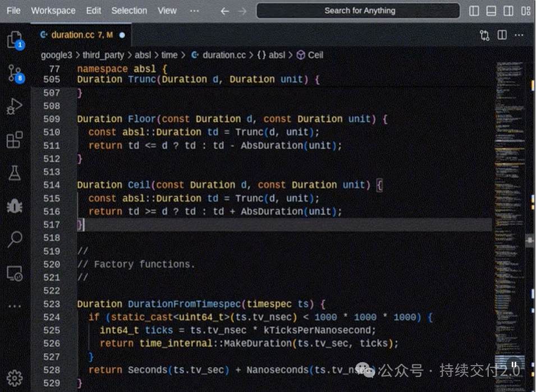Go back in navigation history
537x392 pixels.
coord(224,11)
